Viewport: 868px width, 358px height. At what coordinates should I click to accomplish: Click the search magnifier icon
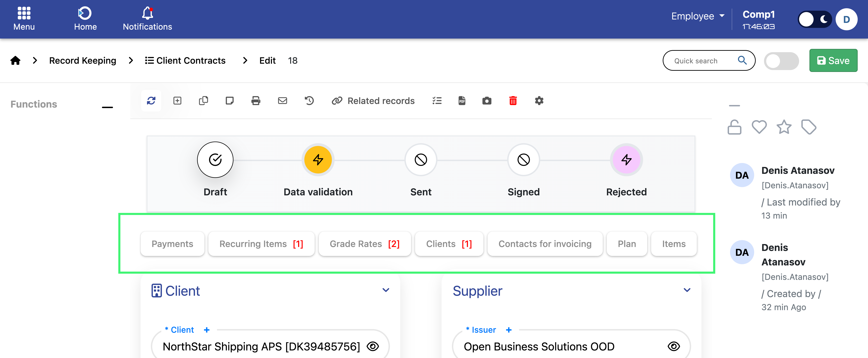click(742, 60)
